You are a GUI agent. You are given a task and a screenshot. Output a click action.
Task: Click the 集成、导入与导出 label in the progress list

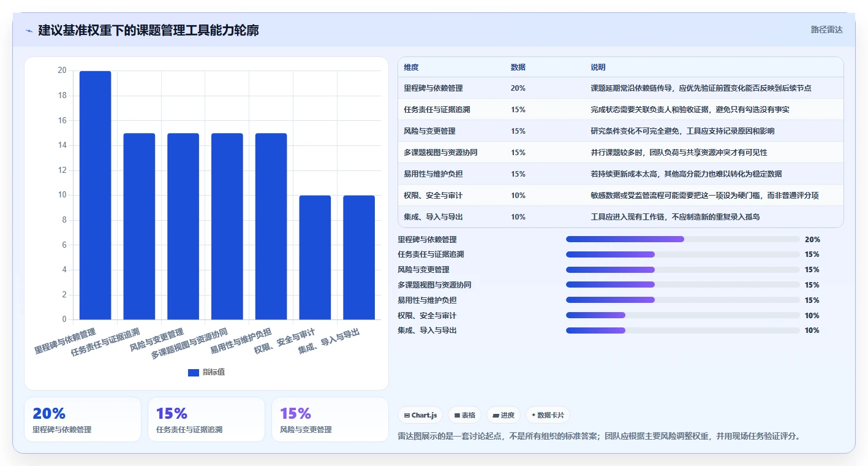point(427,330)
